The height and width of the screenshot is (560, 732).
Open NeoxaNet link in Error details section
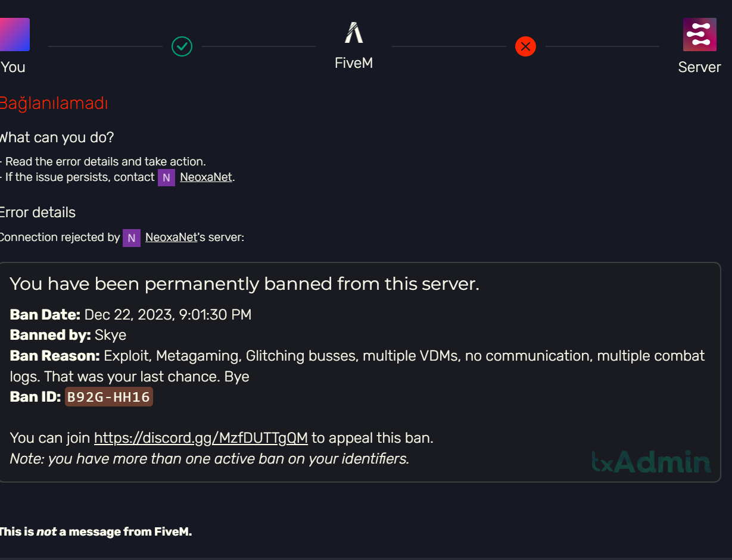click(x=171, y=237)
